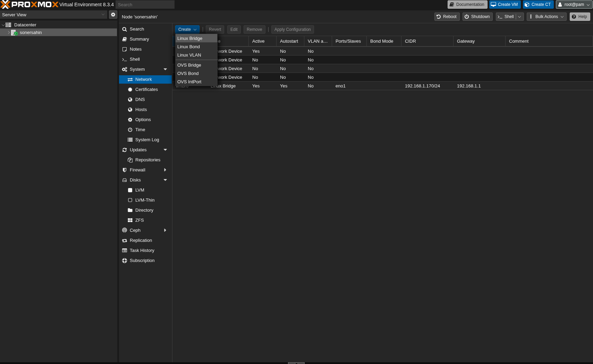Click Apply Configuration for network changes

tap(292, 29)
